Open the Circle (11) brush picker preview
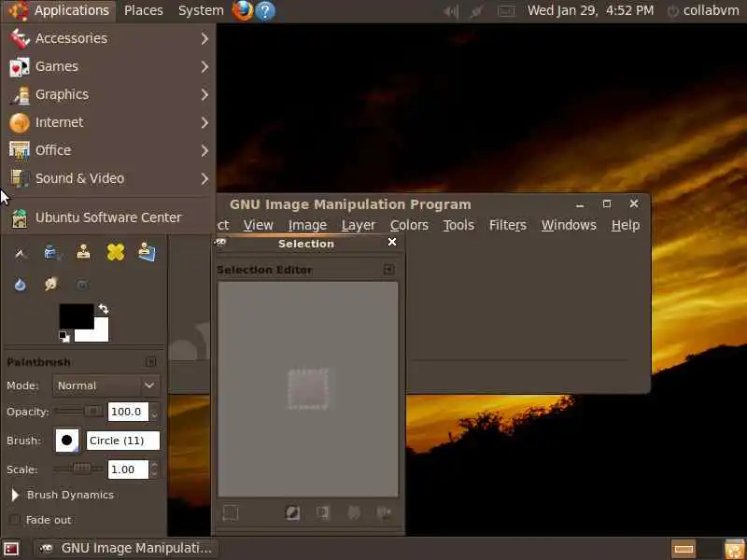The image size is (747, 560). tap(66, 441)
